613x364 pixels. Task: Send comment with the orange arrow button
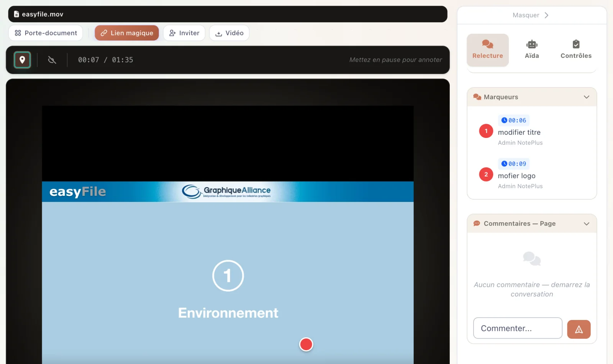pyautogui.click(x=579, y=329)
